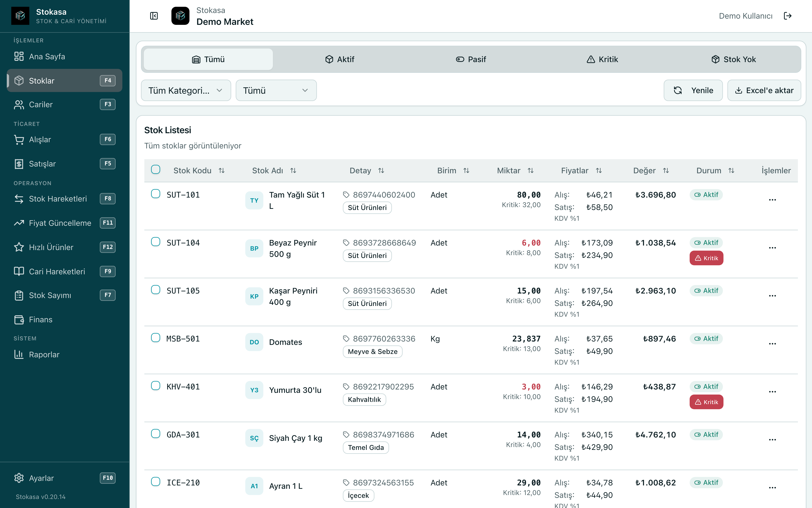Switch to the Pasif tab
This screenshot has width=812, height=508.
coord(471,59)
